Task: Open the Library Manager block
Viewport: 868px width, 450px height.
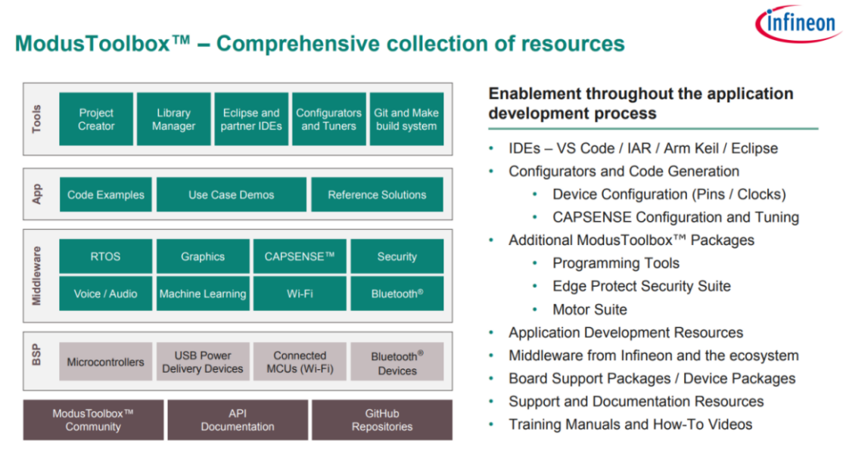Action: (174, 119)
